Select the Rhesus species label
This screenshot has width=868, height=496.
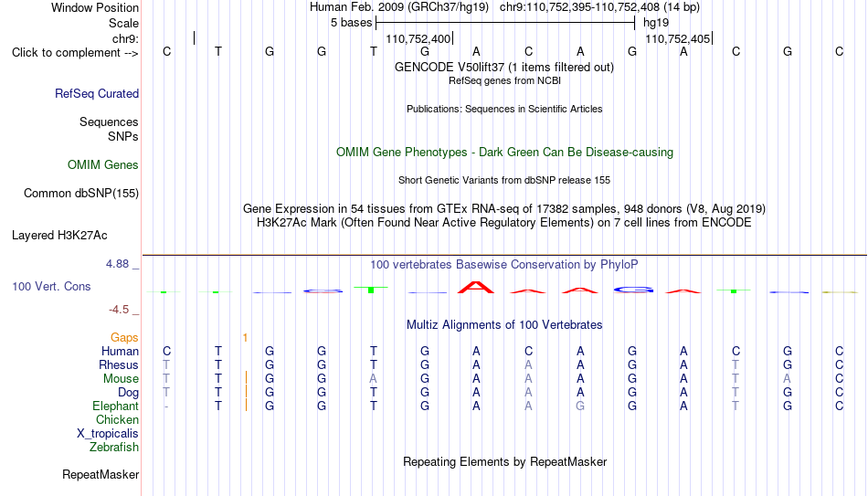click(x=119, y=364)
